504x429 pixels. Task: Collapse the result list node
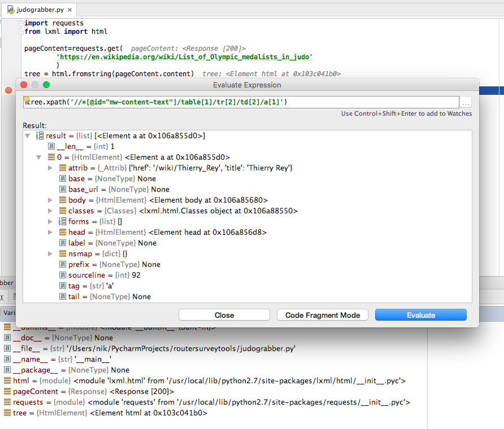coord(27,135)
